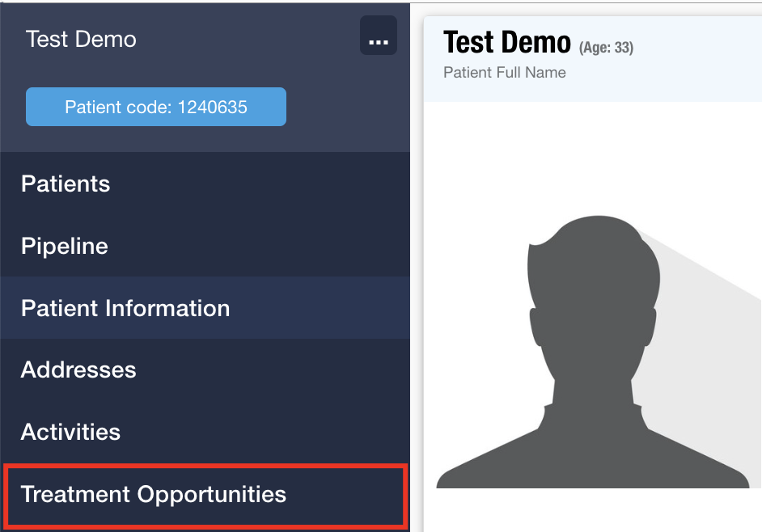The image size is (762, 532).
Task: Open the three-dot actions button
Action: pos(377,36)
